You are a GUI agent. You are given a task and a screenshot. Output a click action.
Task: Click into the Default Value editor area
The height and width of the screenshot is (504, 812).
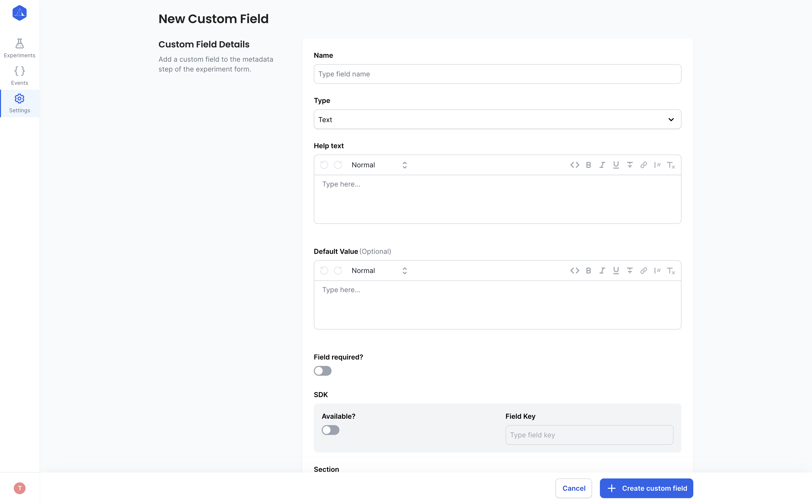[x=497, y=305]
